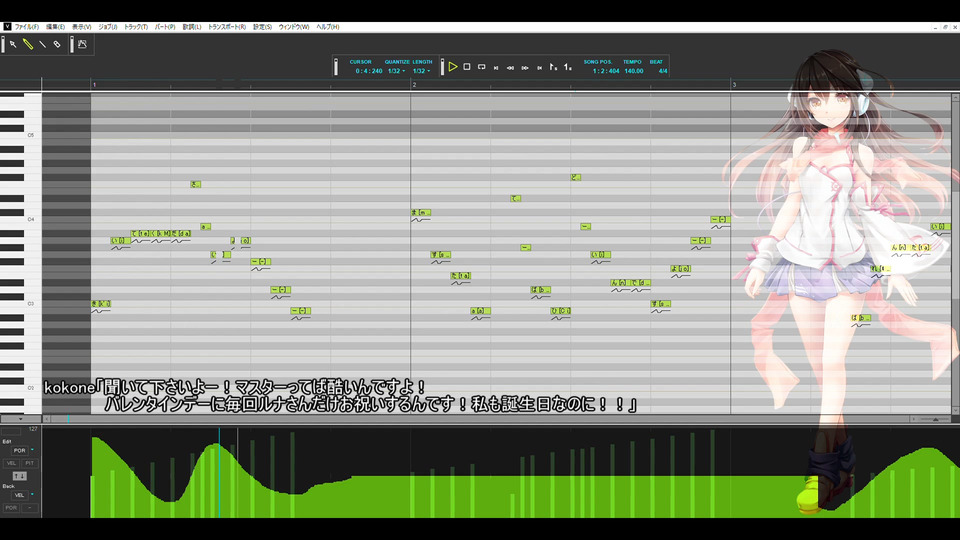This screenshot has height=540, width=960.
Task: Click the TEMPO value 140.00
Action: [x=634, y=71]
